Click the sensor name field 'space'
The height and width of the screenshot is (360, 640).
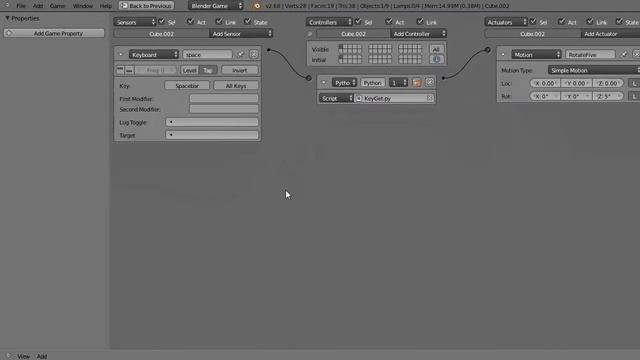pos(207,54)
